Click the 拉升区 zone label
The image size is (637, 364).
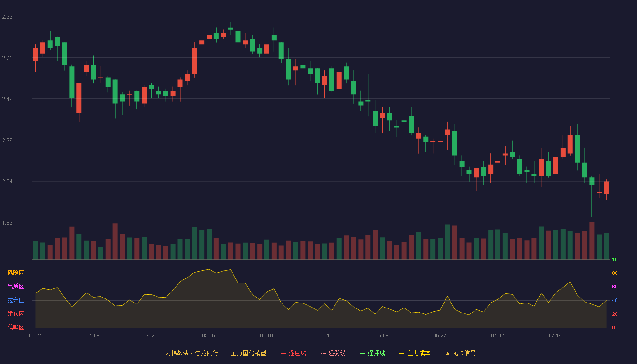click(x=15, y=300)
